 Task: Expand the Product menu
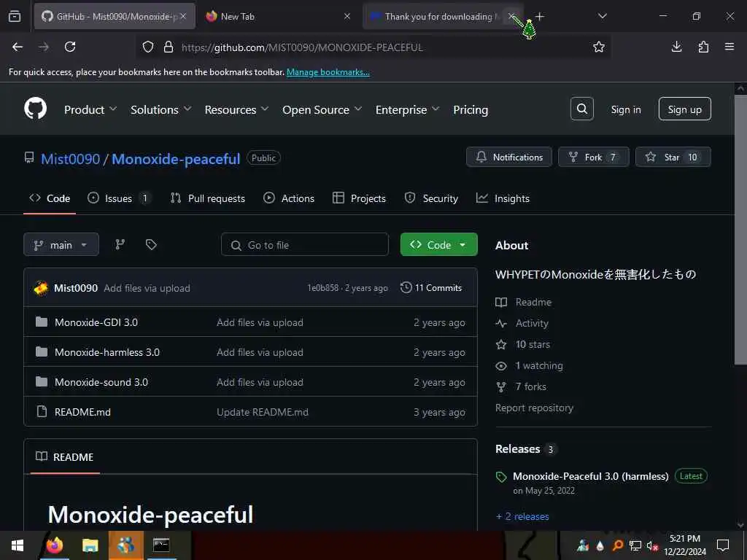tap(90, 109)
